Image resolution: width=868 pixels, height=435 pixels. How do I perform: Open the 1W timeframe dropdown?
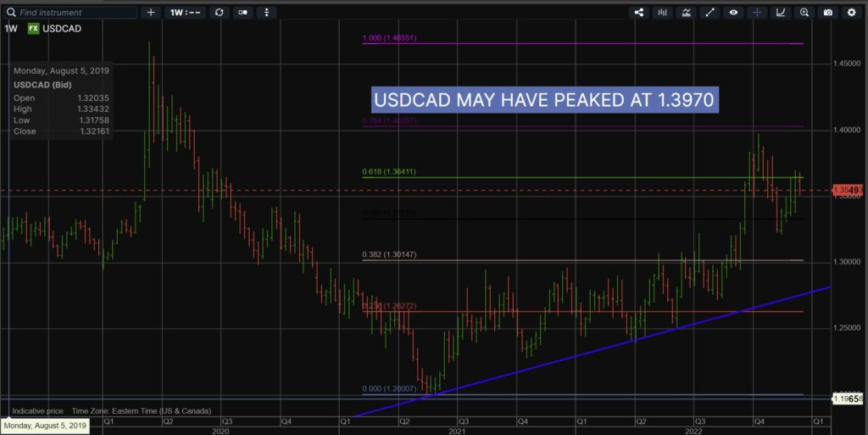[183, 13]
